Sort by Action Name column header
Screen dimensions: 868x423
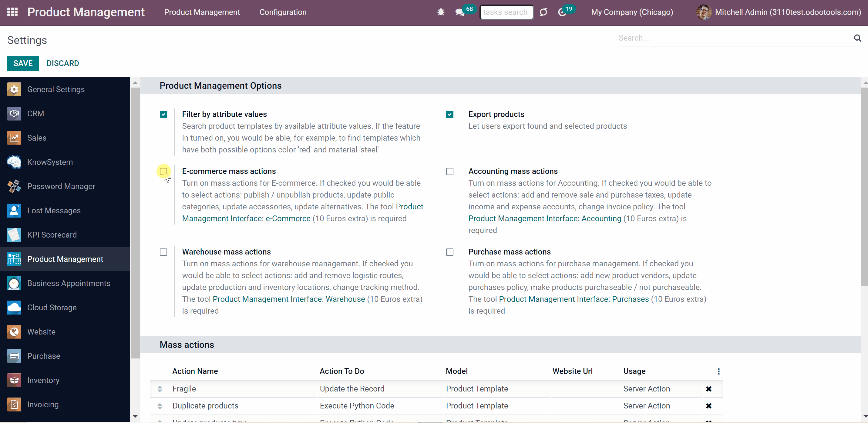pyautogui.click(x=195, y=371)
